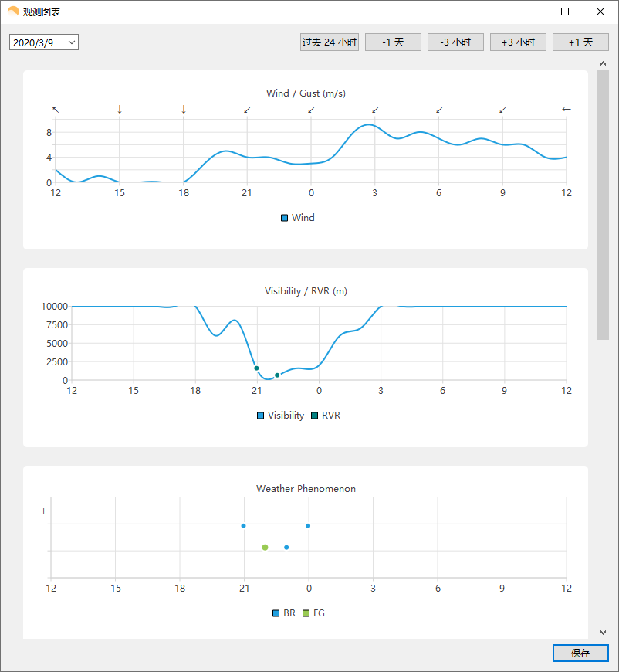619x672 pixels.
Task: Click the Wind legend color square
Action: tap(284, 218)
